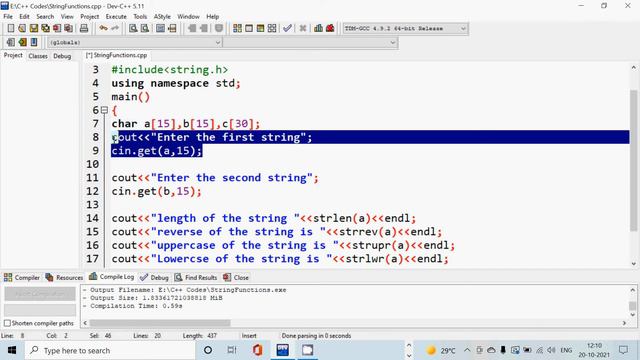Click the Undo toolbar icon
Image resolution: width=640 pixels, height=360 pixels.
104,28
